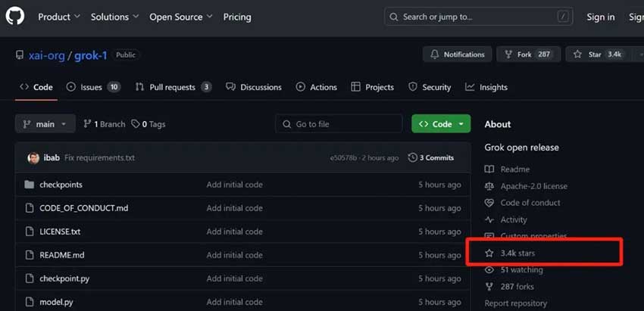This screenshot has width=644, height=311.
Task: Open README.md file
Action: (x=62, y=255)
